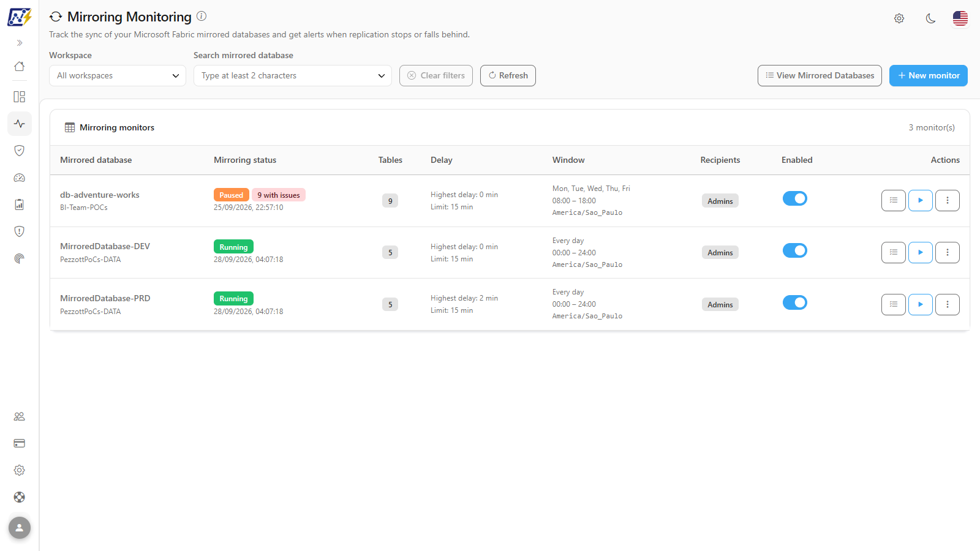Click View Mirrored Databases button
This screenshot has height=551, width=980.
click(820, 76)
